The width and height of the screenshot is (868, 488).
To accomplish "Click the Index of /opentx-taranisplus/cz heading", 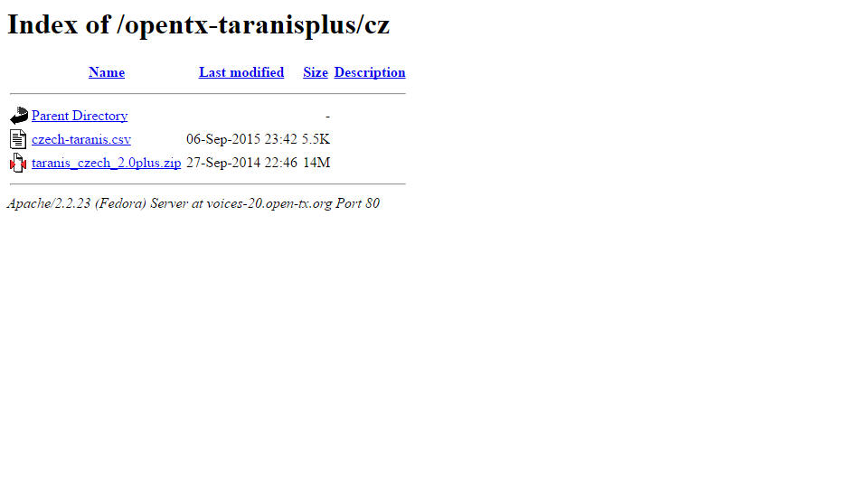I will coord(198,25).
